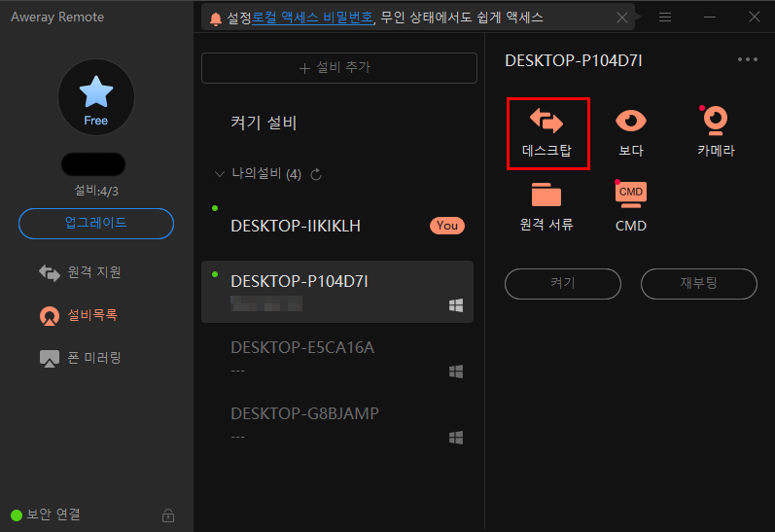Click the Aweray Remote app title
Screen dimensions: 775x532
coord(57,17)
